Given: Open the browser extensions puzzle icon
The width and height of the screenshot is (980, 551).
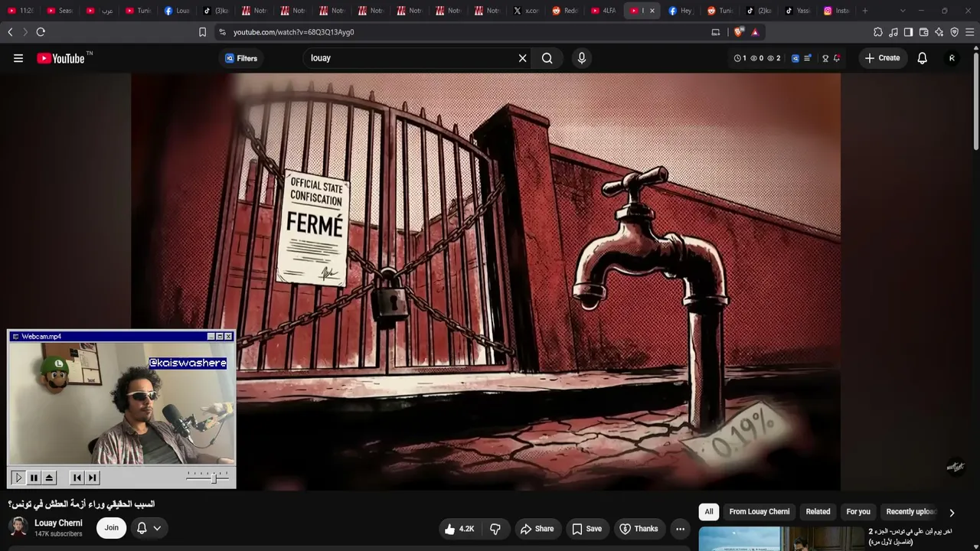Looking at the screenshot, I should pos(878,32).
